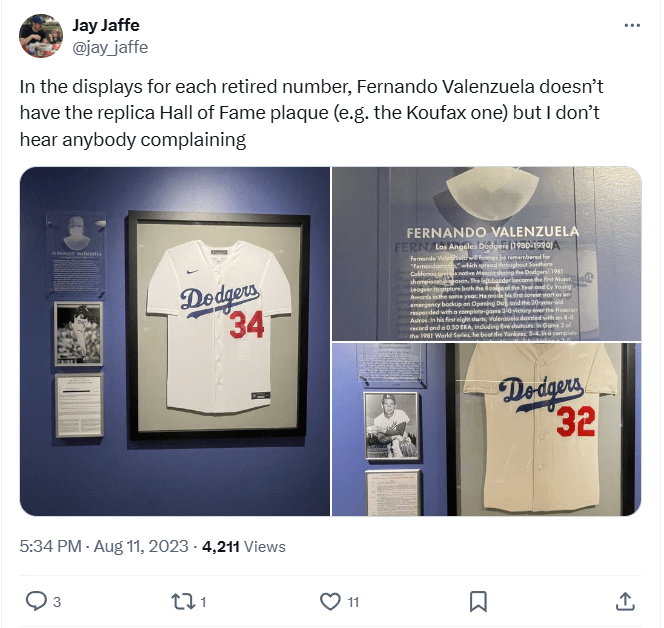Open the Fernando Valenzuela plaque photo
664x628 pixels.
[487, 254]
